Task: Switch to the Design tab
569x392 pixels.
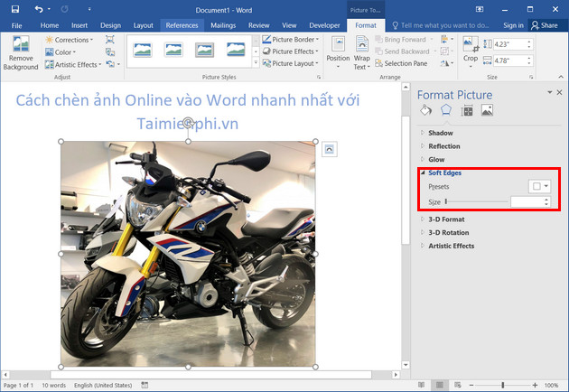Action: point(110,25)
